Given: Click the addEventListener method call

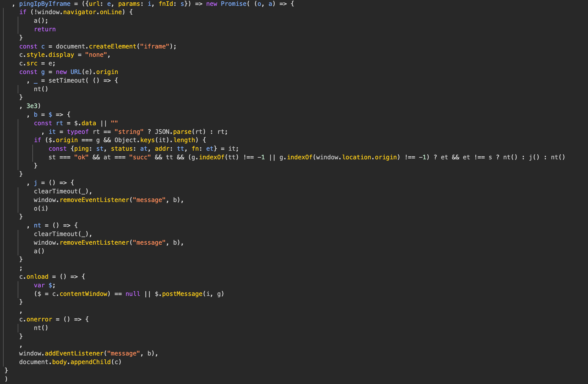Looking at the screenshot, I should point(74,353).
